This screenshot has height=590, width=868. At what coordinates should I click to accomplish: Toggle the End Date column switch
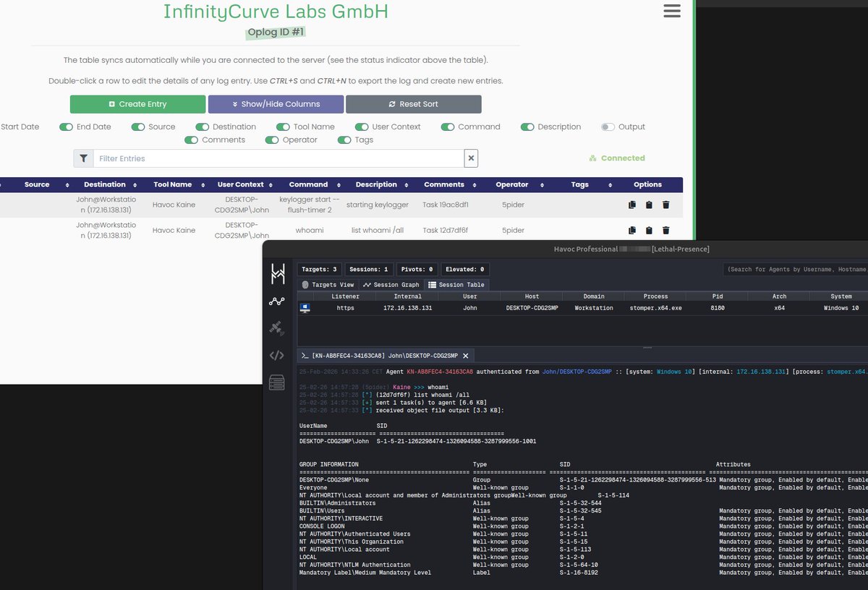point(66,127)
